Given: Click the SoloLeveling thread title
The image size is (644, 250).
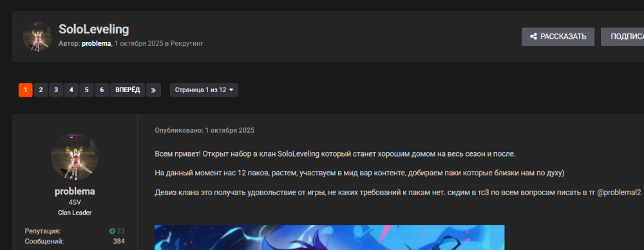Looking at the screenshot, I should coord(93,29).
